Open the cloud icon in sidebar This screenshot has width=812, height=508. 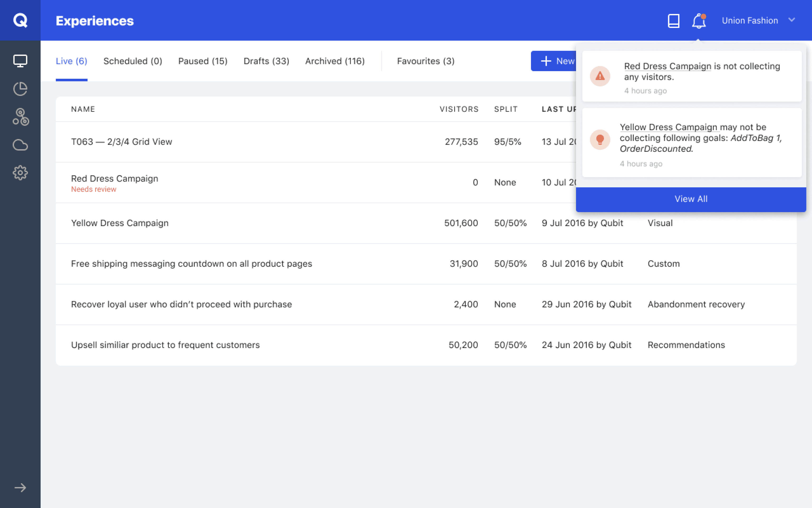point(20,145)
